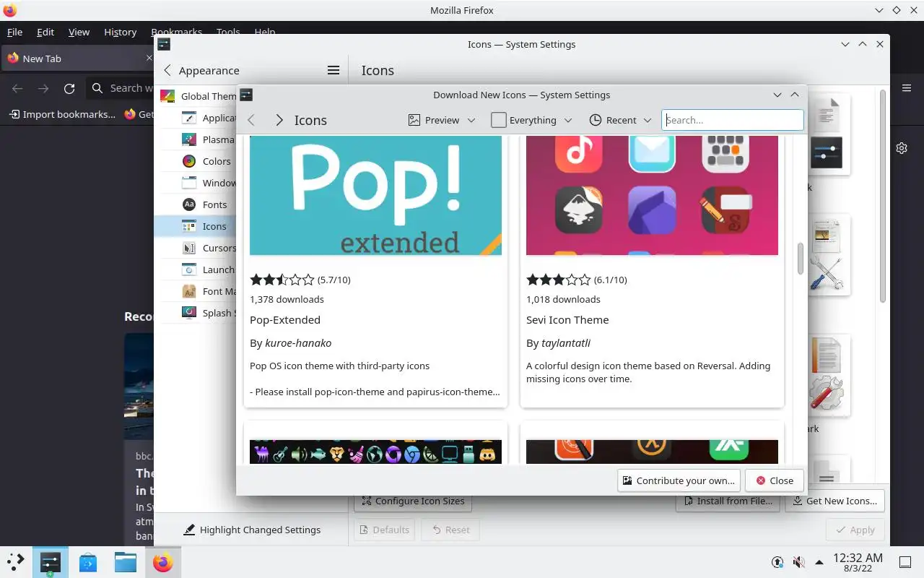Screen dimensions: 924x578
Task: Click the Reset button
Action: (450, 530)
